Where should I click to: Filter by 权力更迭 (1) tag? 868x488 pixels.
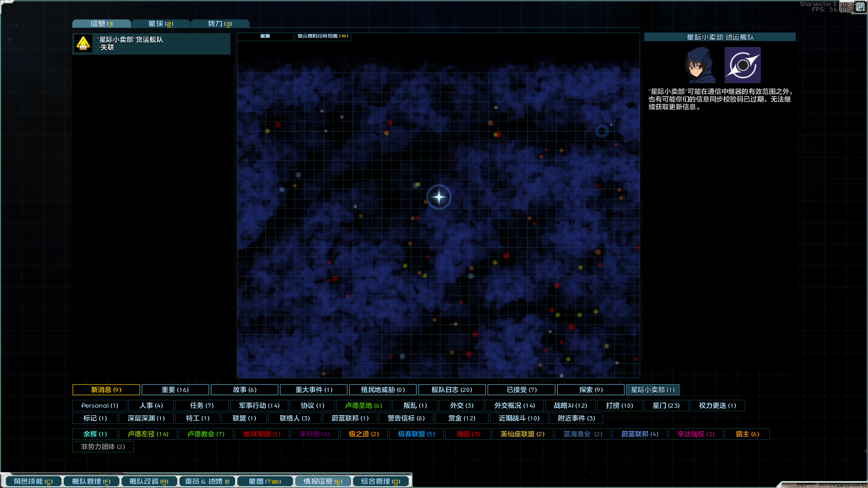pyautogui.click(x=717, y=405)
